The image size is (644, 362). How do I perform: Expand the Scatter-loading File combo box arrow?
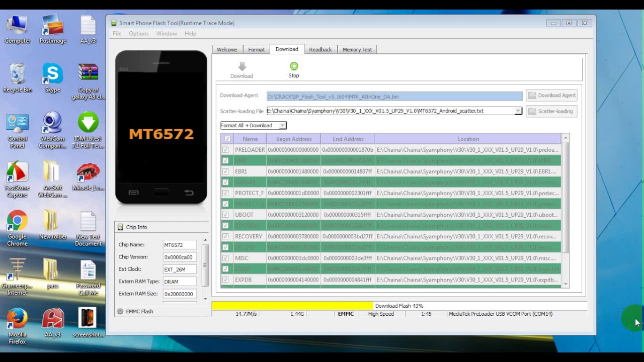[518, 111]
